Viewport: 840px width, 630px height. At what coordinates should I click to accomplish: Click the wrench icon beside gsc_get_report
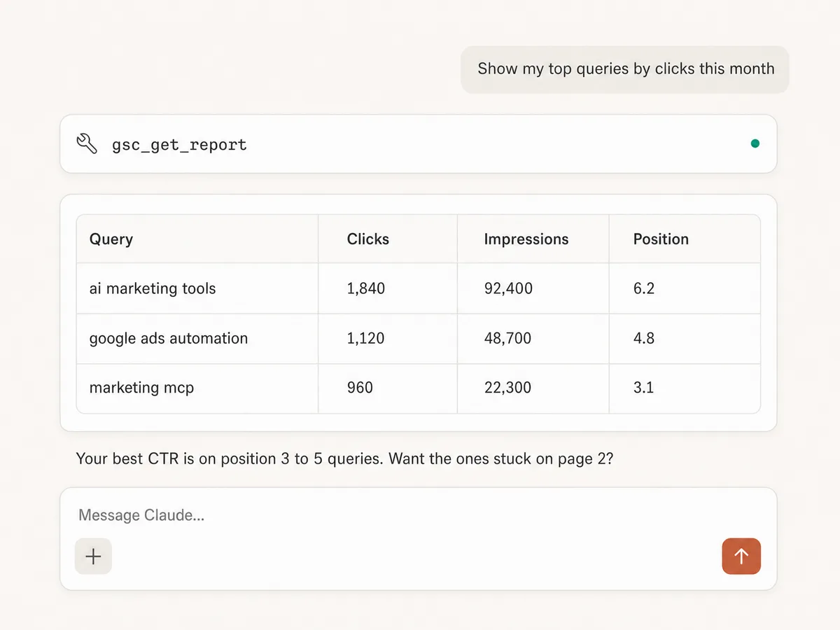[87, 144]
